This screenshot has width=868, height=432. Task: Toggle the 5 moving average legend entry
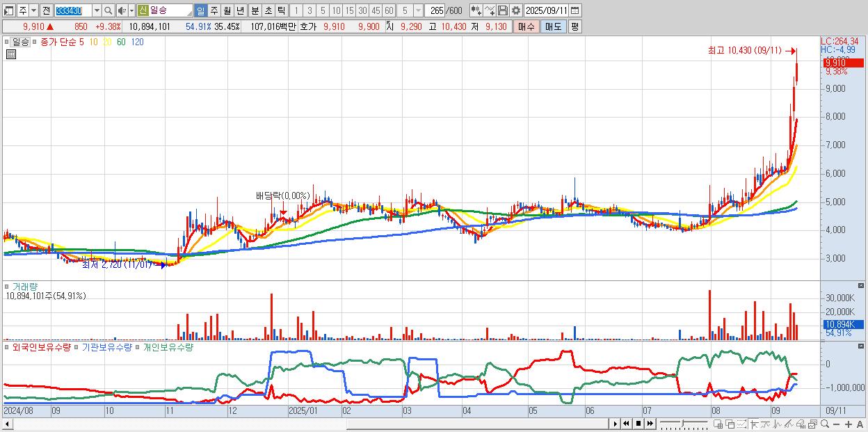click(x=81, y=42)
